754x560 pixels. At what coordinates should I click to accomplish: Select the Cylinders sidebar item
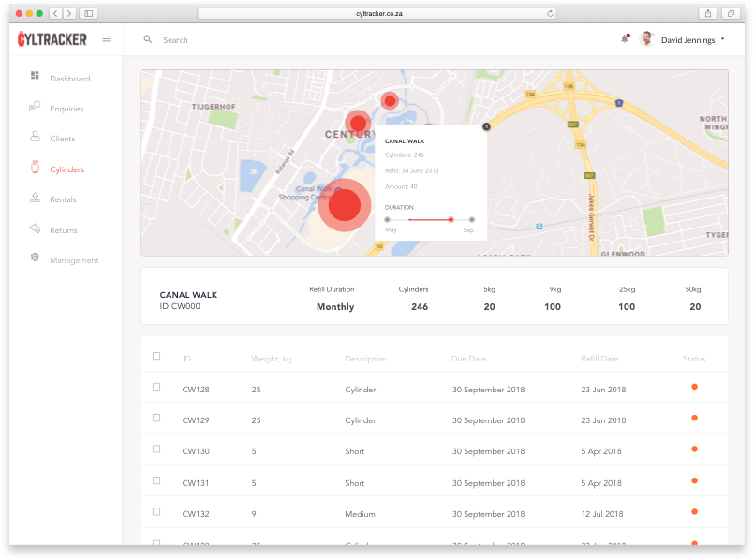pyautogui.click(x=67, y=169)
